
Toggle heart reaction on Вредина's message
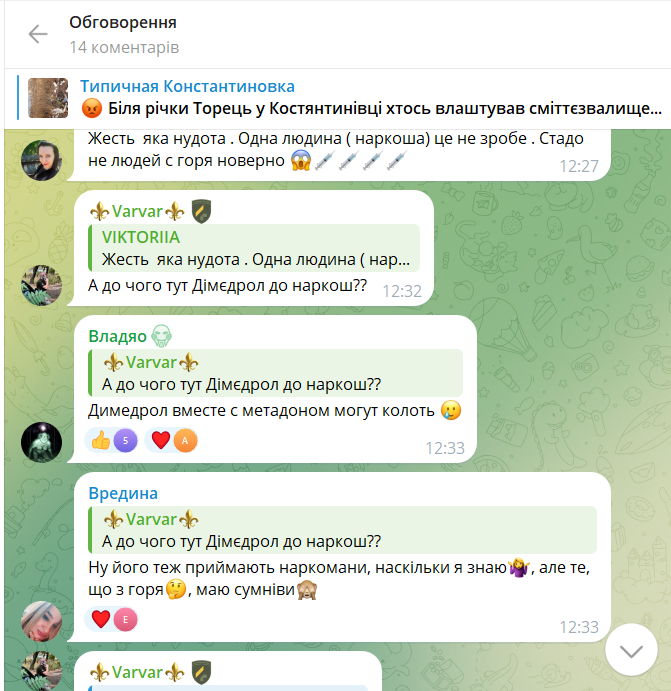111,619
